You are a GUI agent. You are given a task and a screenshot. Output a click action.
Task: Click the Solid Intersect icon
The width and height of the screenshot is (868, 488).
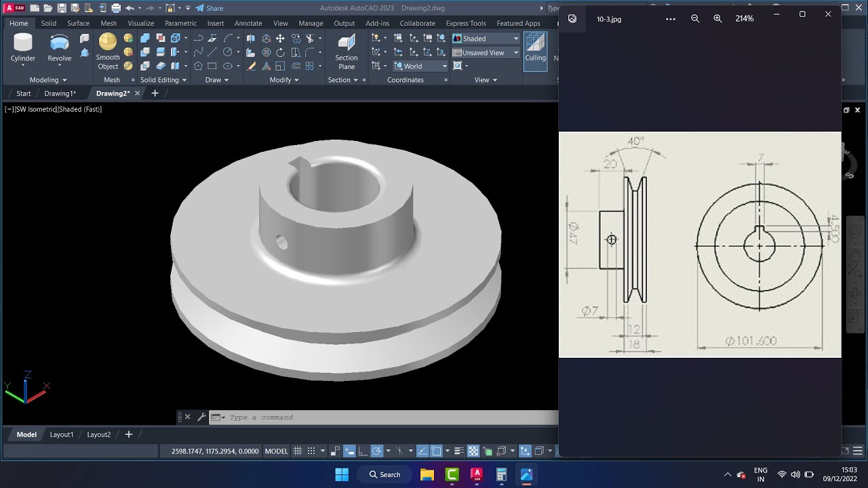145,66
